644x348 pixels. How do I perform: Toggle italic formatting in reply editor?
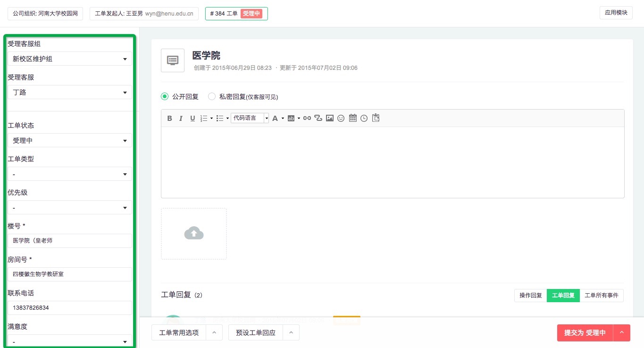[x=181, y=119]
